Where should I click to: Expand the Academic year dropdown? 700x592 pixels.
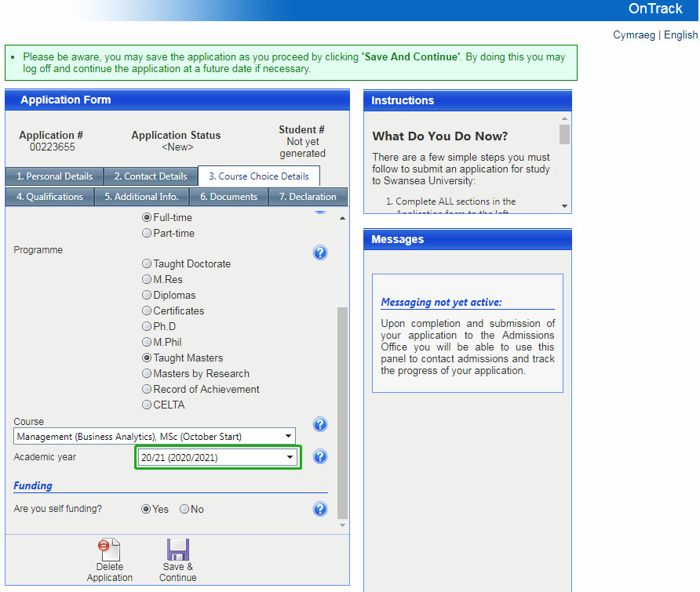[218, 458]
